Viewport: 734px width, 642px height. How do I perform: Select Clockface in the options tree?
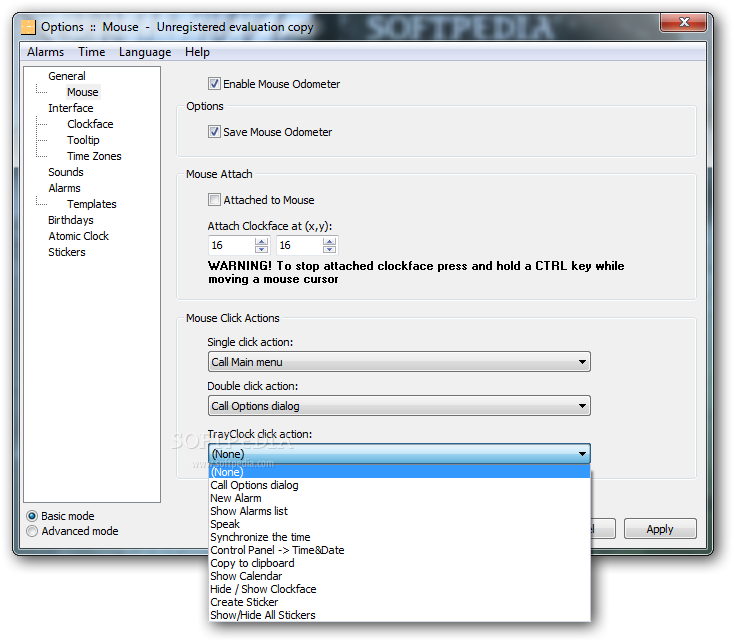point(90,124)
